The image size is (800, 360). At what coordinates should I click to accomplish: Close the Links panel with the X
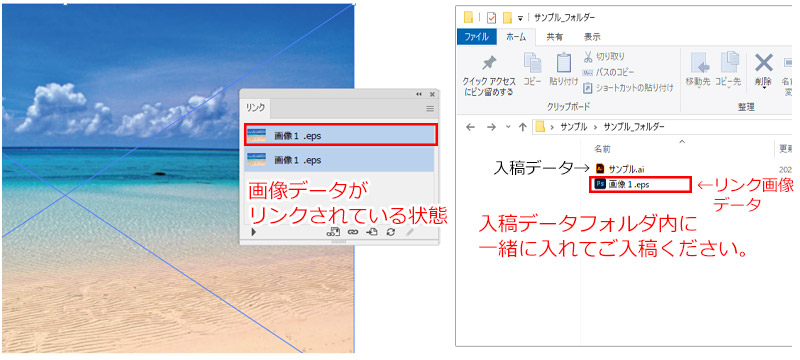point(432,94)
